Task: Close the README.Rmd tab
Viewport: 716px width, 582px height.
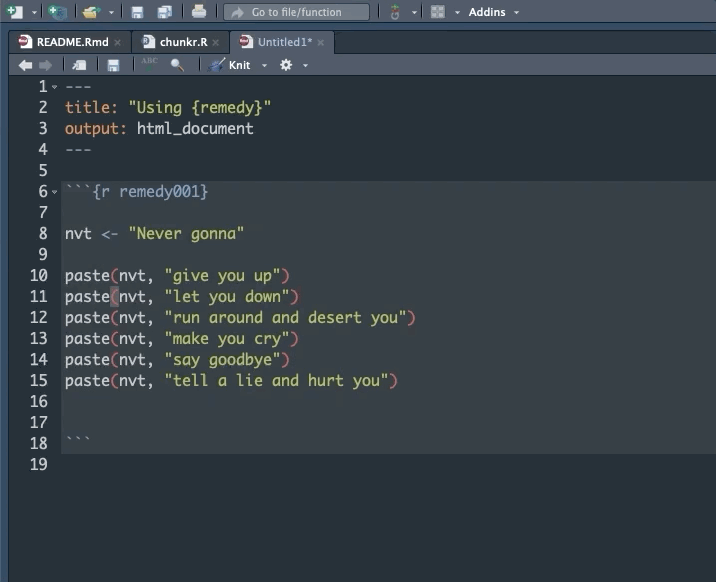Action: (118, 42)
